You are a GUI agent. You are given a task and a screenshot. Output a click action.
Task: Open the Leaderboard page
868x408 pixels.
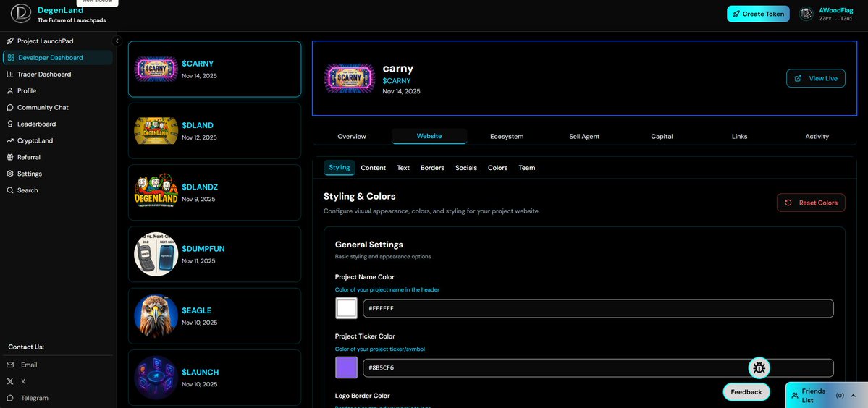pyautogui.click(x=58, y=124)
